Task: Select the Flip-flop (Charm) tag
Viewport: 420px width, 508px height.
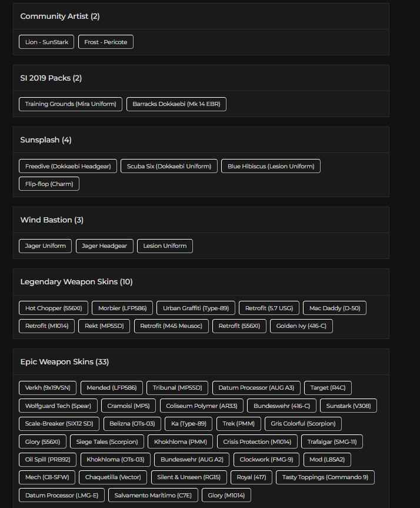Action: click(49, 184)
